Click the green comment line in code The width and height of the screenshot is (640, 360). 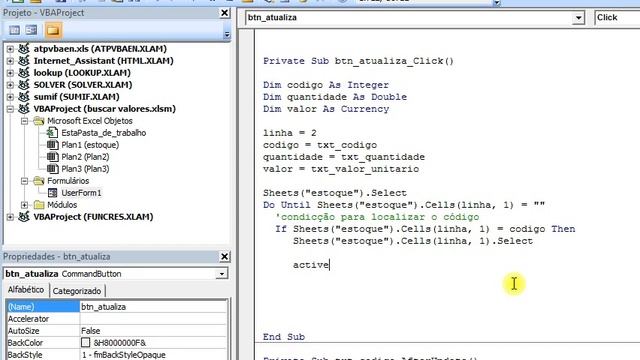(378, 217)
